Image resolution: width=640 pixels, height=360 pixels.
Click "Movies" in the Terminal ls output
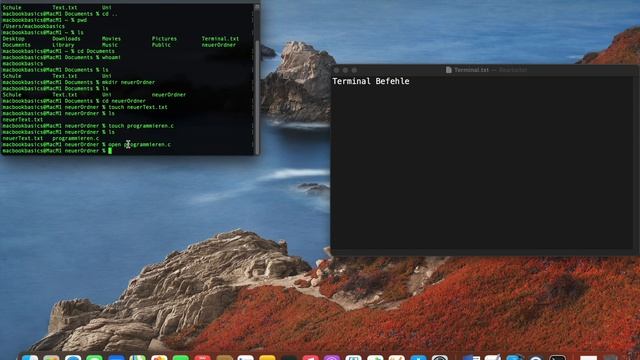(x=111, y=39)
